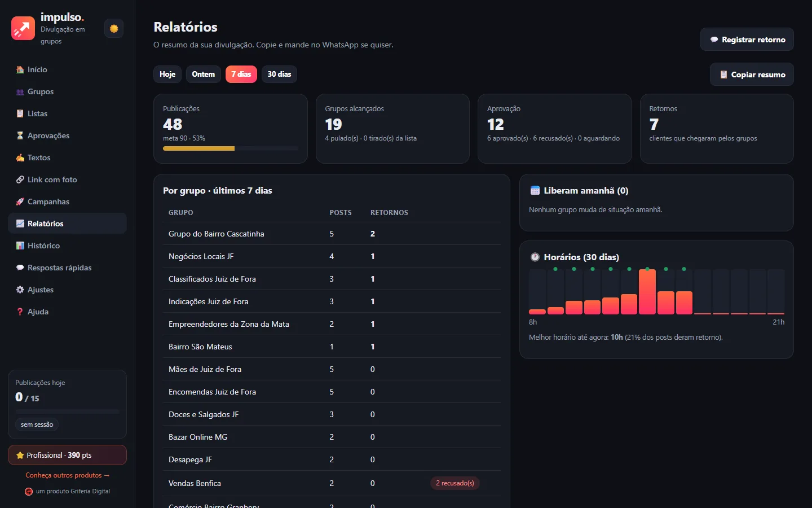Click the Doces e Salgados JF row
This screenshot has width=812, height=508.
click(x=332, y=414)
